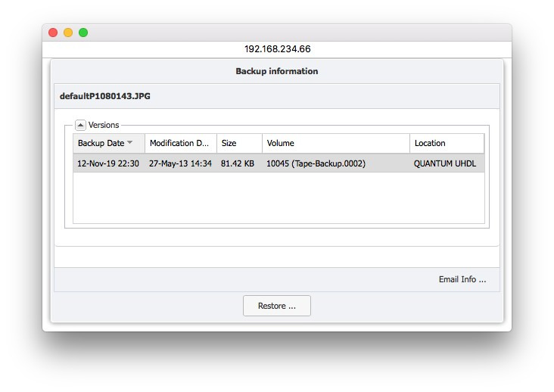This screenshot has height=392, width=554.
Task: Click the Volume column header
Action: 335,143
